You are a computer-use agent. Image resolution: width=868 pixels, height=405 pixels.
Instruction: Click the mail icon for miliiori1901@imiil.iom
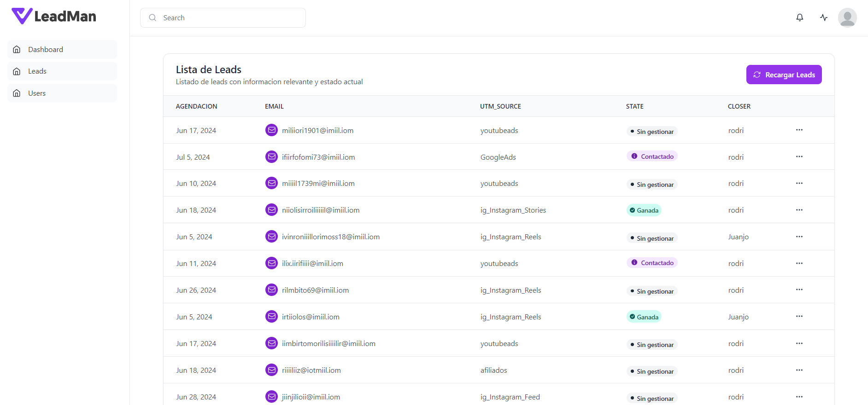(x=272, y=130)
